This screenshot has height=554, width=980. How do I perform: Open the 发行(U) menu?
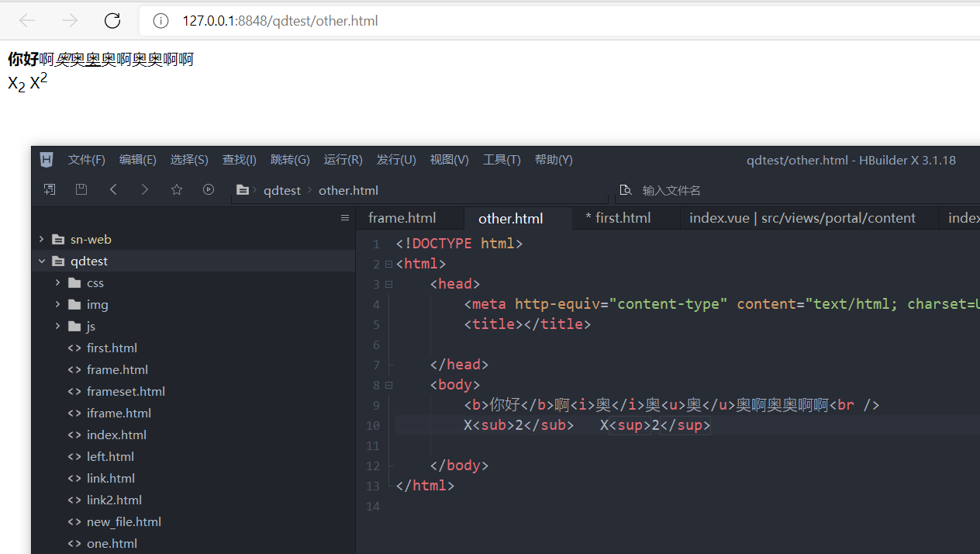point(396,160)
